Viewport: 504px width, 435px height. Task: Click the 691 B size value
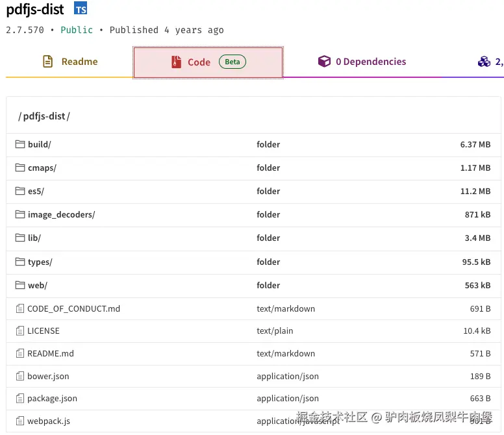tap(480, 309)
